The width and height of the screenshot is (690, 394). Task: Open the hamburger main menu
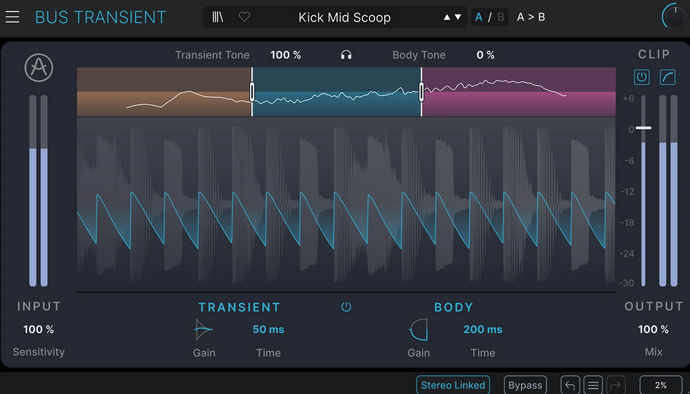coord(12,17)
